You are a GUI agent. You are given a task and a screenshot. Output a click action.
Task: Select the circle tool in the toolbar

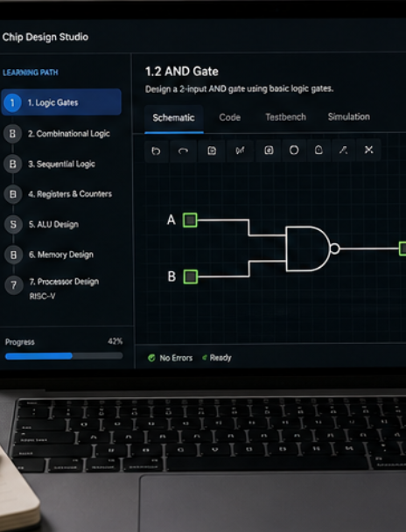tap(294, 150)
